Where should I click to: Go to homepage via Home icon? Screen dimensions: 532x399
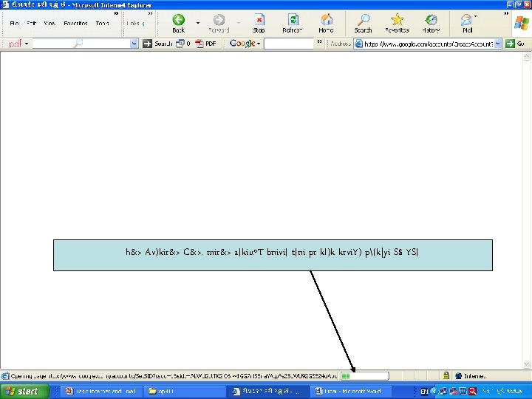(327, 20)
